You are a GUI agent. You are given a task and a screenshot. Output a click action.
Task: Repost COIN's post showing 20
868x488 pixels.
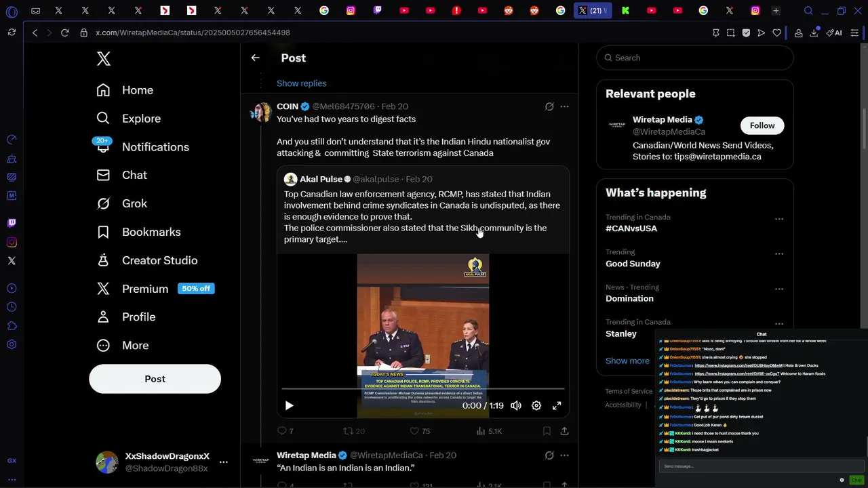pos(354,431)
